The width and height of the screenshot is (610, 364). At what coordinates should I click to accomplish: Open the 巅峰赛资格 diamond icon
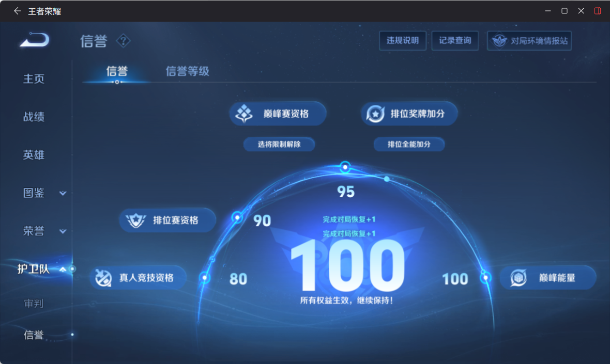[x=245, y=113]
